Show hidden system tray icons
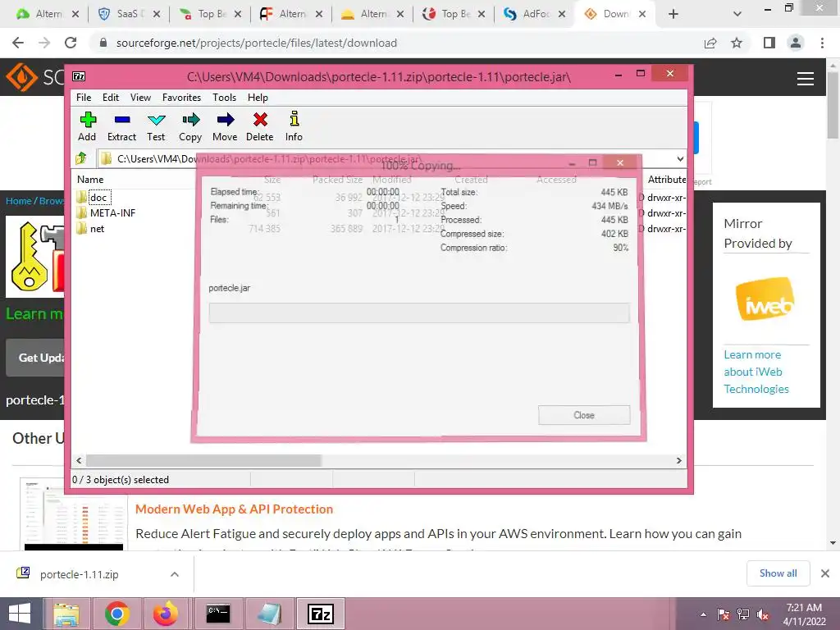 point(703,614)
